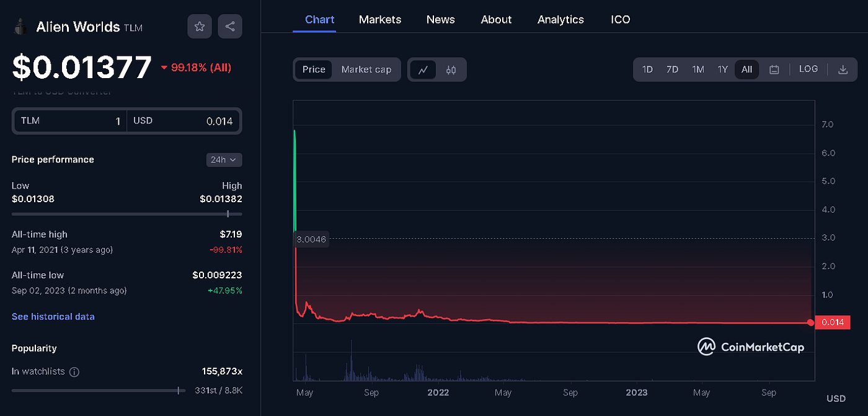The height and width of the screenshot is (416, 868).
Task: Click the $0.01377 current price
Action: (82, 68)
